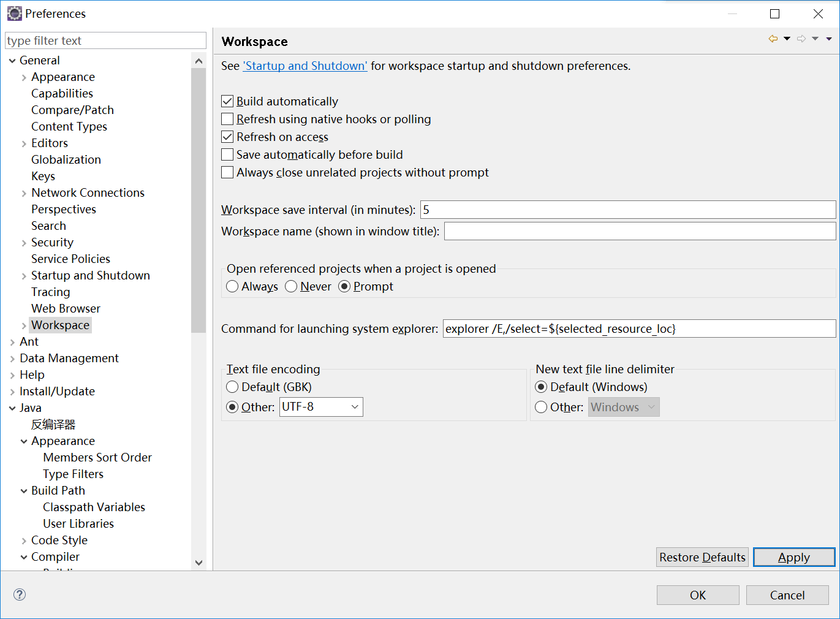Screen dimensions: 840x619
Task: Expand the Ant preferences node
Action: (12, 342)
